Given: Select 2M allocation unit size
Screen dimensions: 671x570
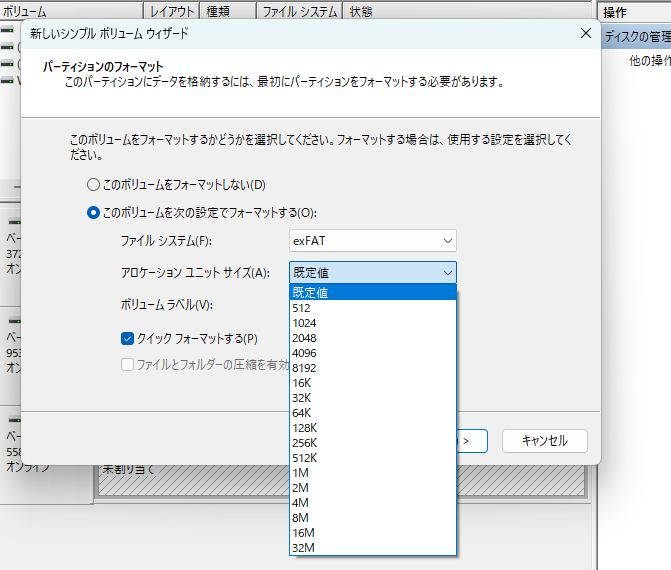Looking at the screenshot, I should point(373,488).
